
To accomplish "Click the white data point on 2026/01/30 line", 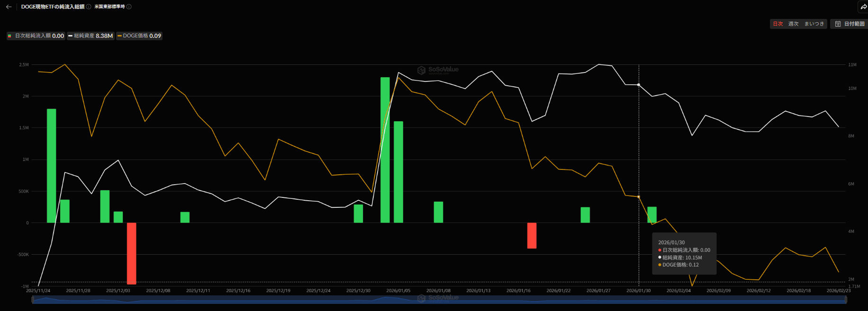I will tap(639, 85).
